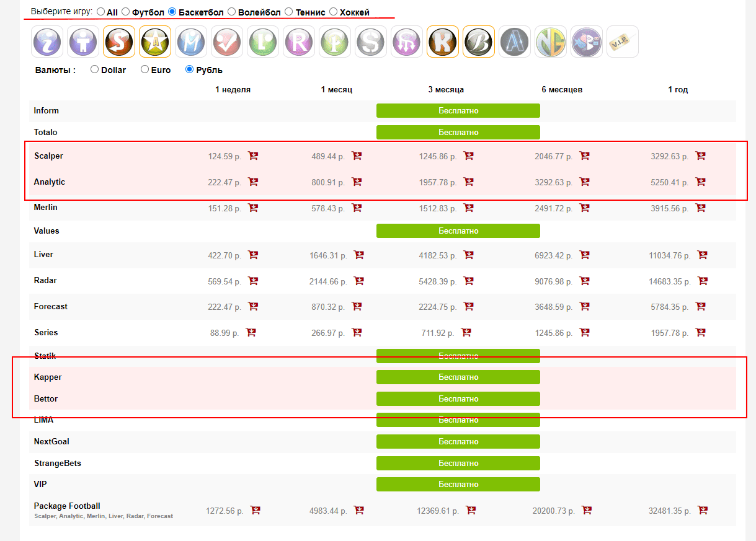
Task: Click the Analytic star icon
Action: pyautogui.click(x=155, y=42)
